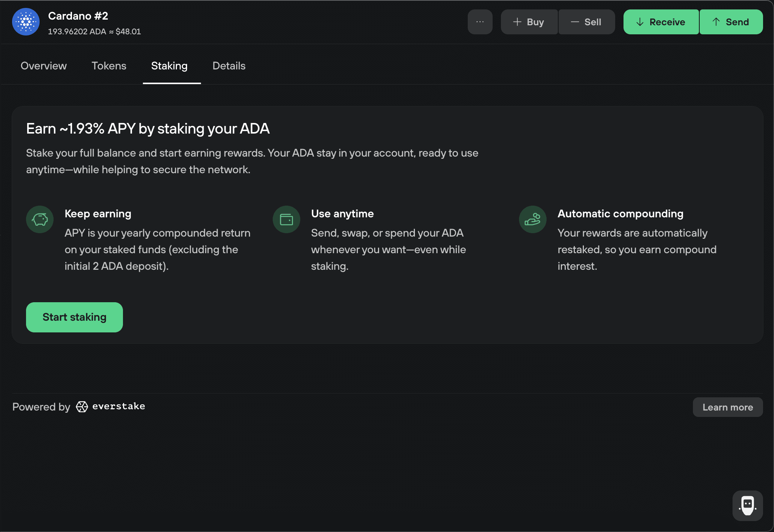Click the Keep earning piggy bank icon

[40, 219]
